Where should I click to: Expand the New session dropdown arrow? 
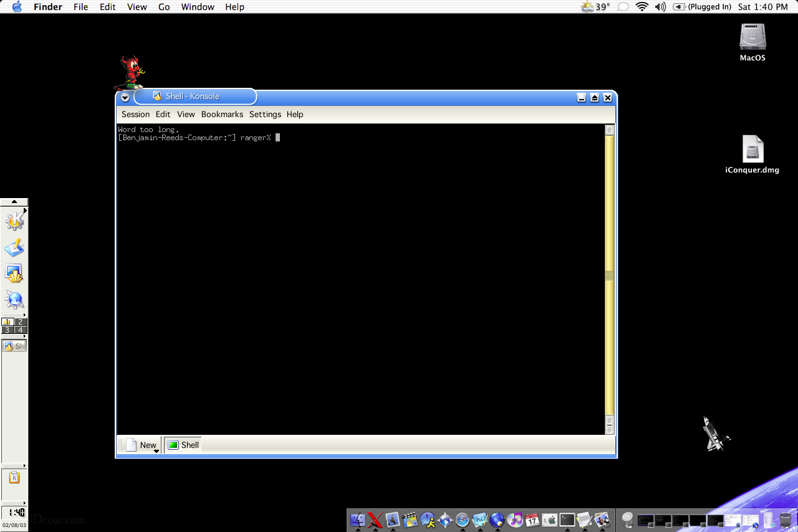pyautogui.click(x=156, y=450)
